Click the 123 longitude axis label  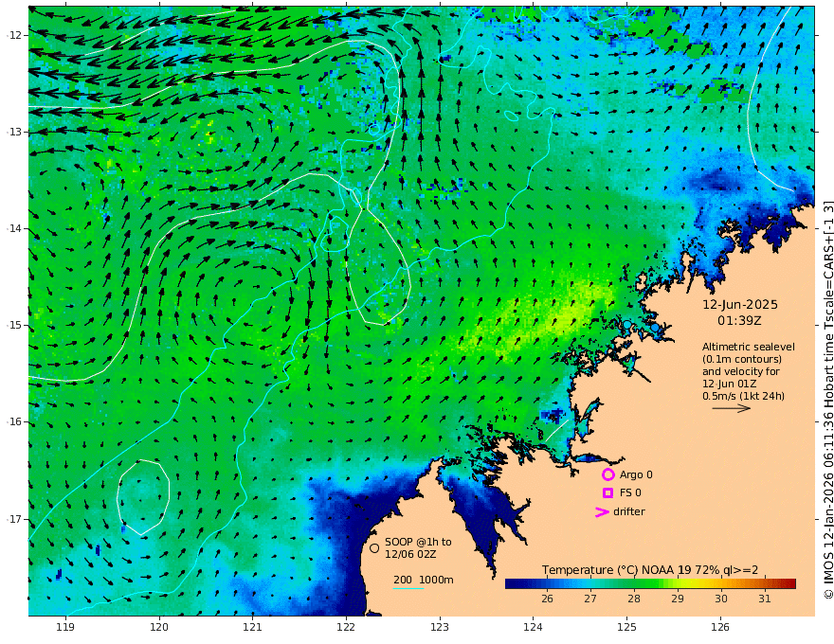pos(440,627)
